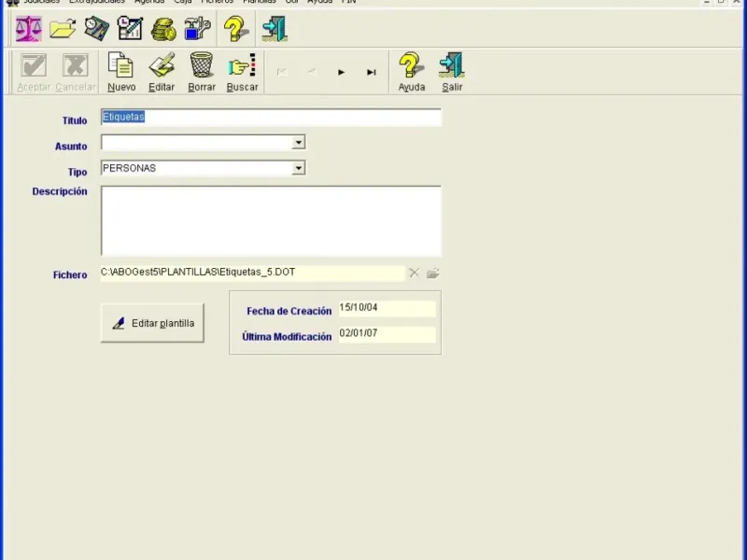Create a new record with Nuevo
The image size is (747, 560).
121,73
